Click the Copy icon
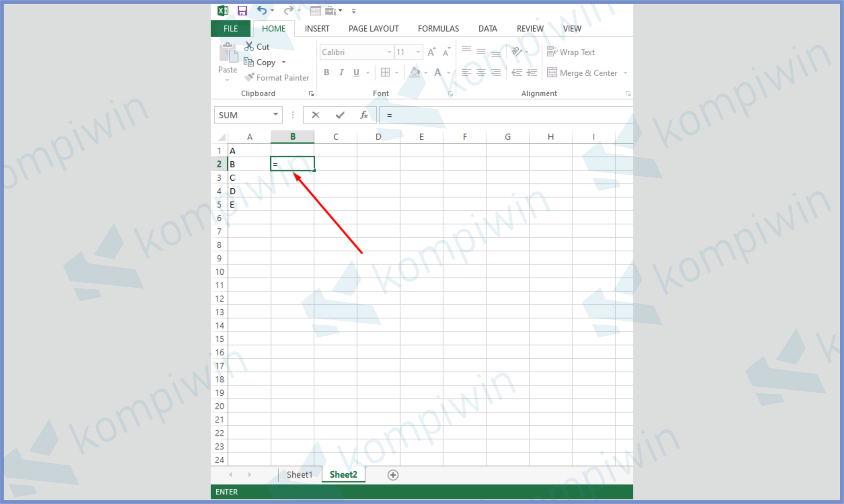The width and height of the screenshot is (844, 504). pos(250,62)
